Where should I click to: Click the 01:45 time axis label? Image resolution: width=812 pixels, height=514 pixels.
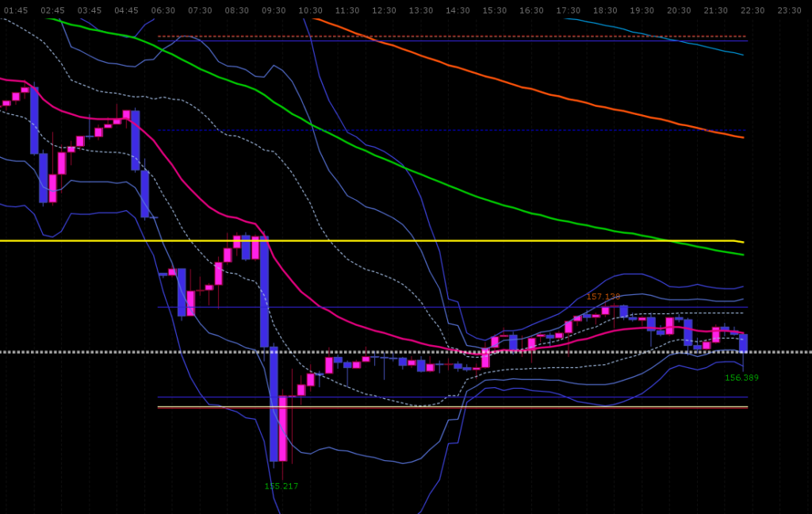[16, 10]
